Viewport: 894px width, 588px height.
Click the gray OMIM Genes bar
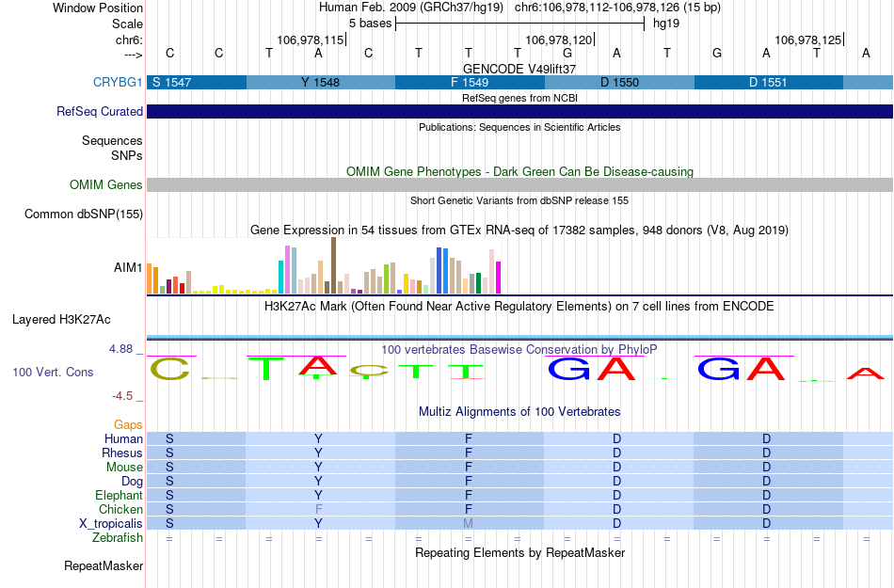tap(519, 184)
